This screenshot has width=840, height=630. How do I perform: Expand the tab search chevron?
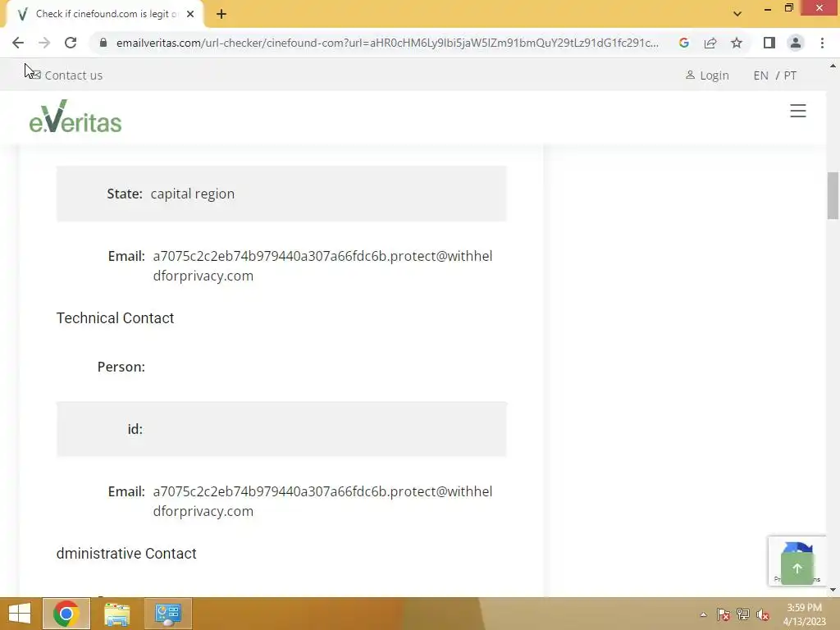pos(737,14)
